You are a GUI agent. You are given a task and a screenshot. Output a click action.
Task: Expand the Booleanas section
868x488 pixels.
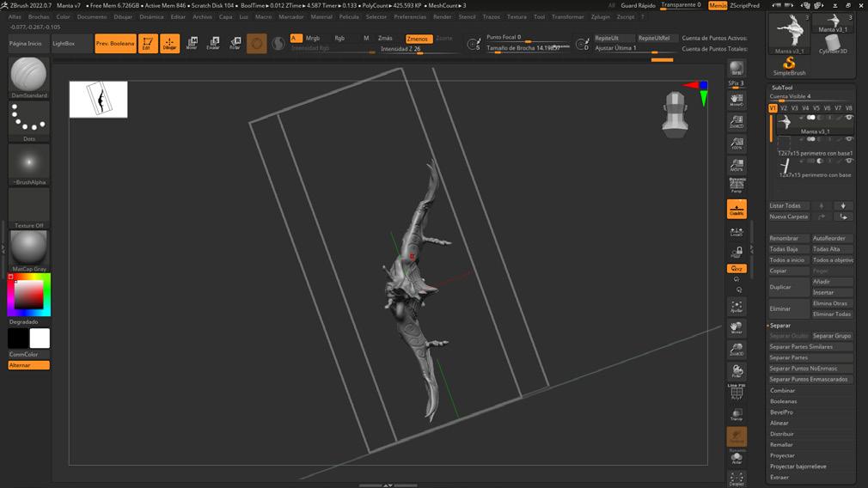[783, 401]
